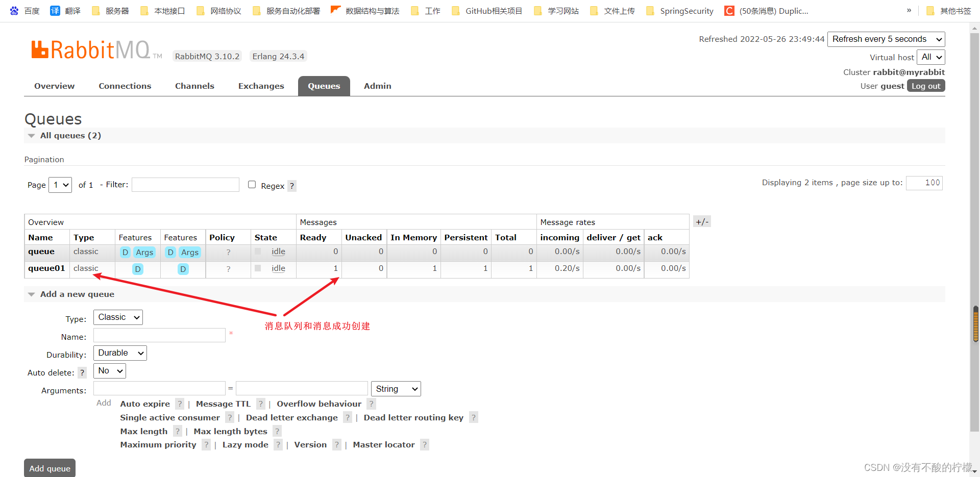The width and height of the screenshot is (980, 477).
Task: Open the CSDN Duplic... bookmark
Action: point(767,11)
